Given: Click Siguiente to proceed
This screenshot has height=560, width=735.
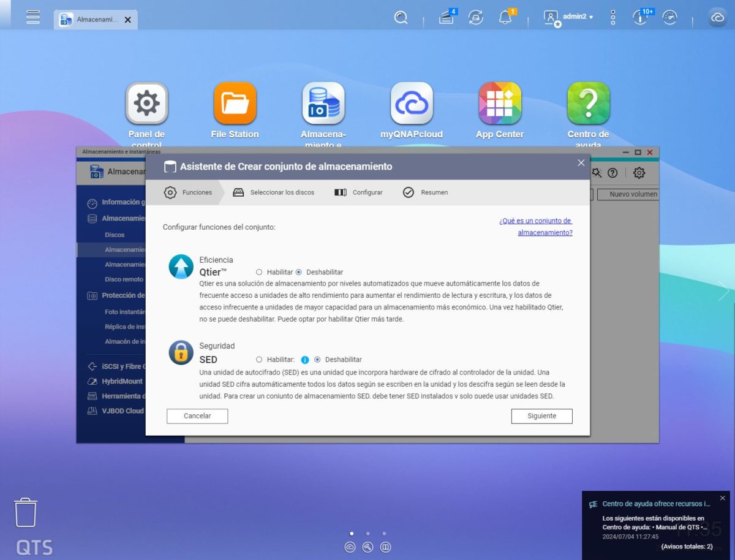Looking at the screenshot, I should coord(542,416).
